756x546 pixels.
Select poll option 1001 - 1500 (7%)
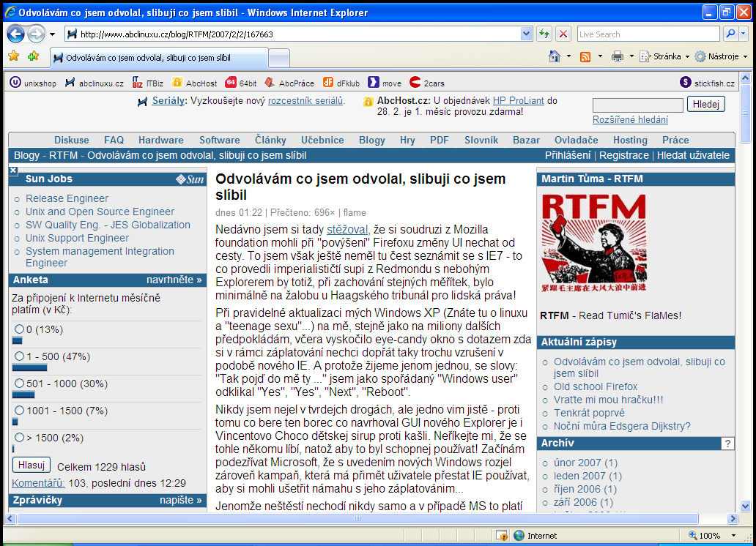point(19,410)
